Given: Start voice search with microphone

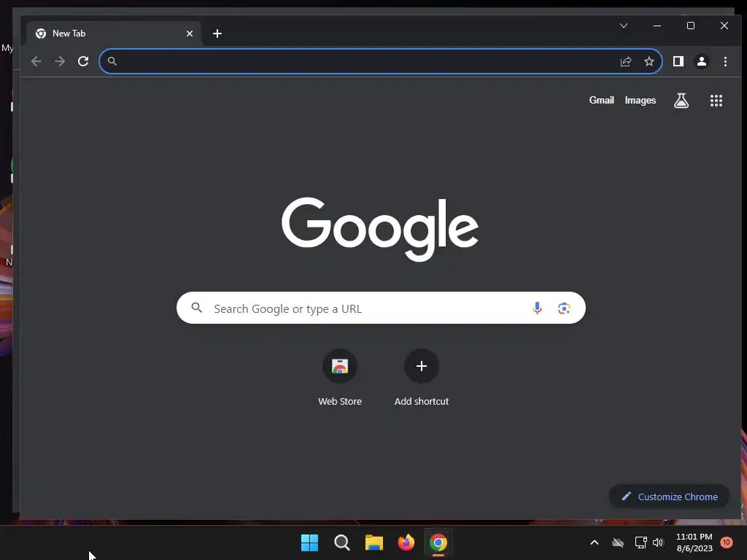Looking at the screenshot, I should coord(537,308).
